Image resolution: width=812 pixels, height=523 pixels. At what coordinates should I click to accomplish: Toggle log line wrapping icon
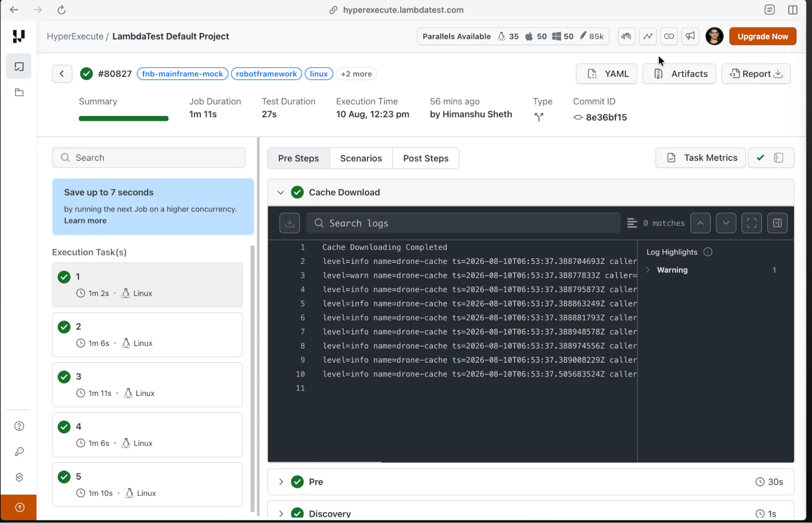pos(632,223)
